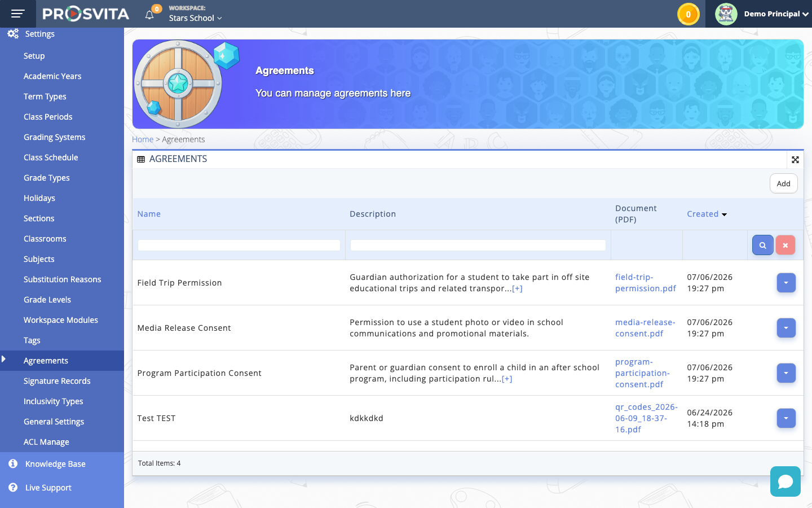
Task: Click the Add agreement button
Action: (783, 183)
